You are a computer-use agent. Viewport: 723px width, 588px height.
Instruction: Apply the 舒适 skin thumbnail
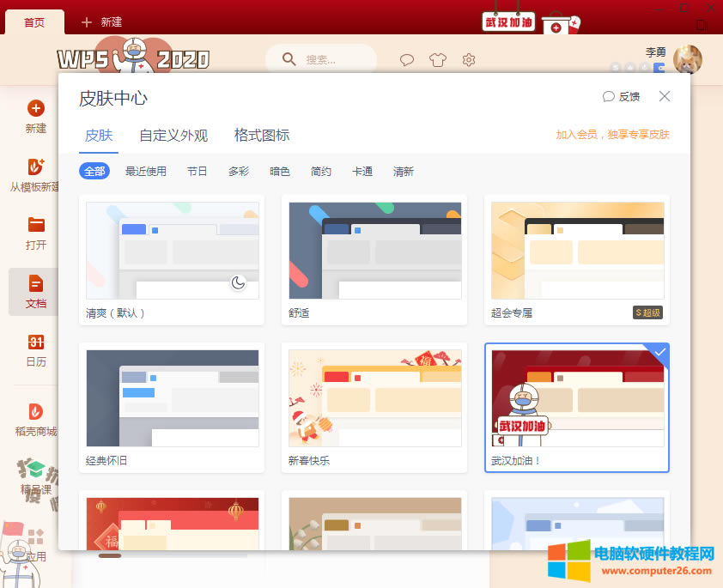tap(374, 252)
